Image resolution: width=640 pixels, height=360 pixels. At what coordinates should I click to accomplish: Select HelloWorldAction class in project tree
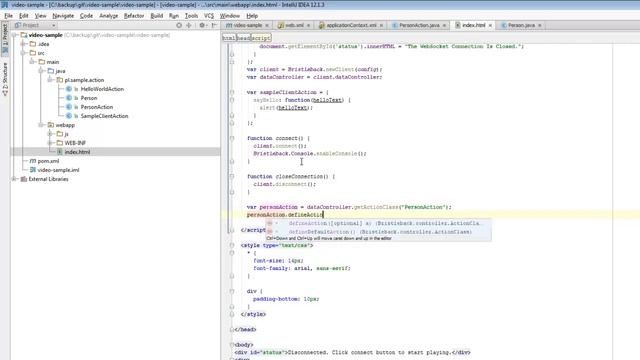[102, 89]
